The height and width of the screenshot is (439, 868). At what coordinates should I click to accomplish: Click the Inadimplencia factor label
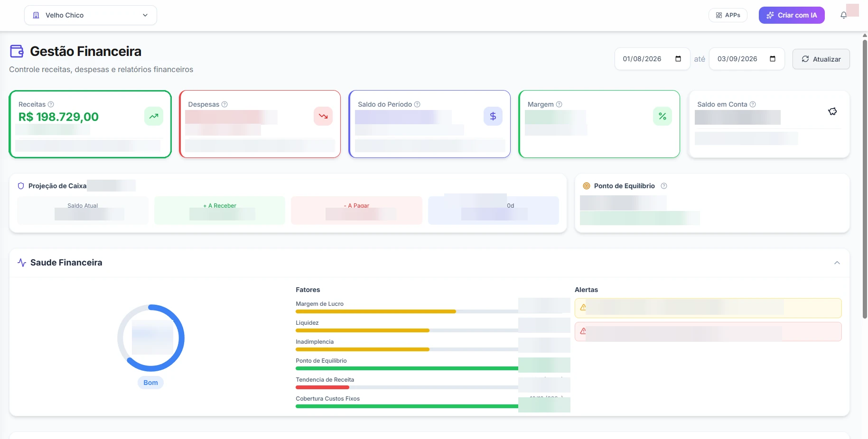tap(315, 342)
